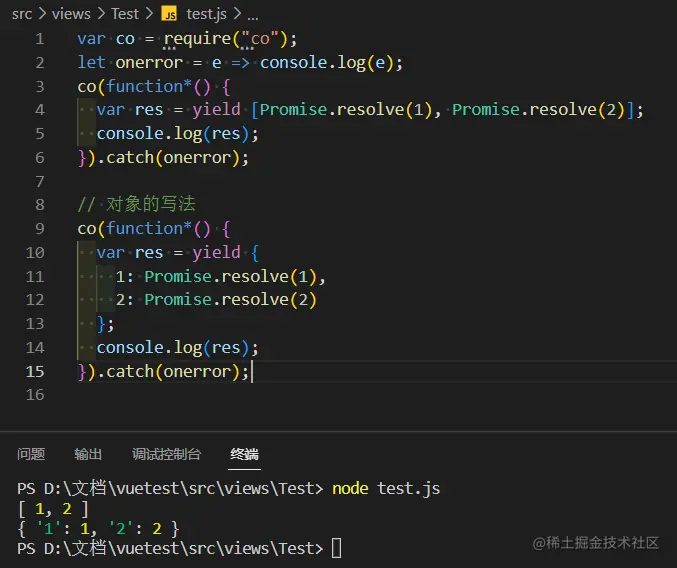Click 'console.log(res)' on line 14
Image resolution: width=677 pixels, height=568 pixels.
coord(173,348)
